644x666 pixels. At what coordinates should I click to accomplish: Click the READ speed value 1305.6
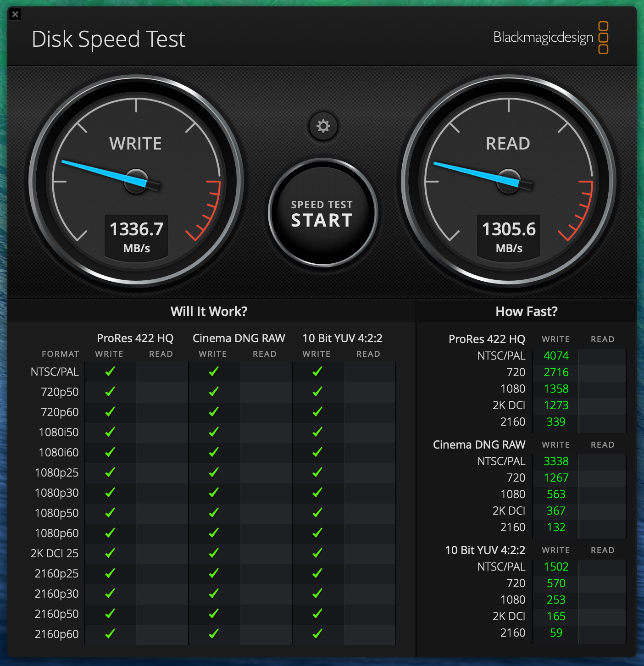509,229
